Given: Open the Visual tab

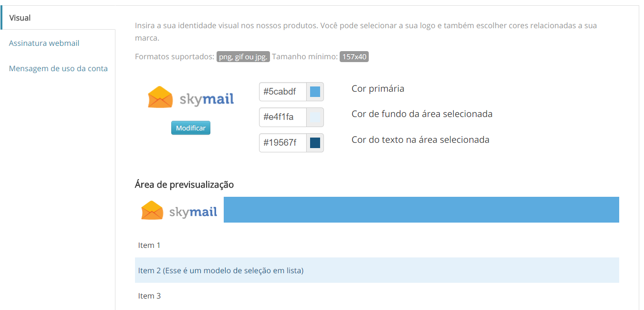Looking at the screenshot, I should (20, 18).
